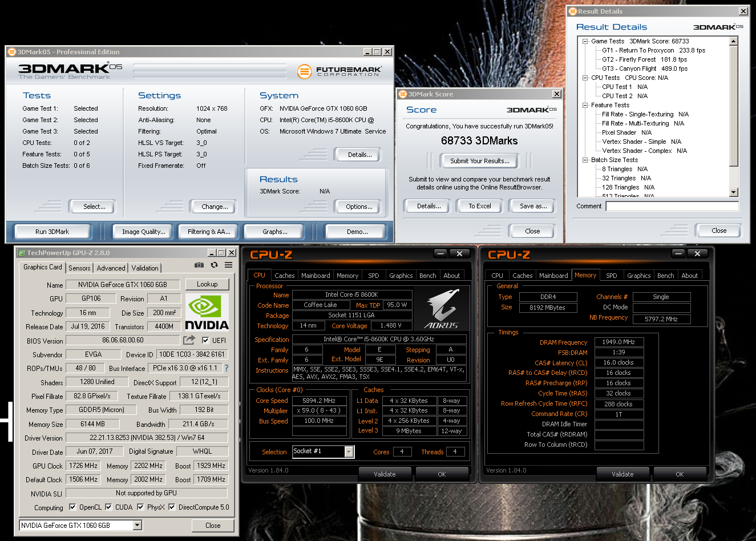The image size is (756, 541).
Task: Collapse the Batch Size Tests tree node
Action: pyautogui.click(x=585, y=160)
